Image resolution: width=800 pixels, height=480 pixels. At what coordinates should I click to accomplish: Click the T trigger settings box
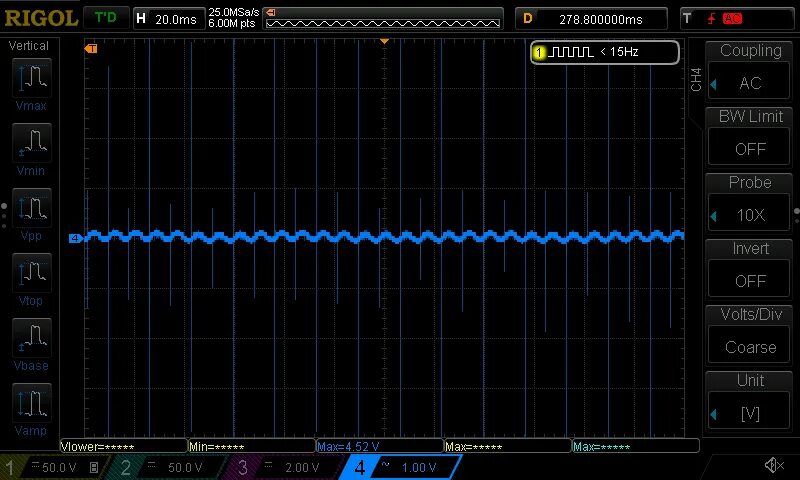(x=737, y=19)
